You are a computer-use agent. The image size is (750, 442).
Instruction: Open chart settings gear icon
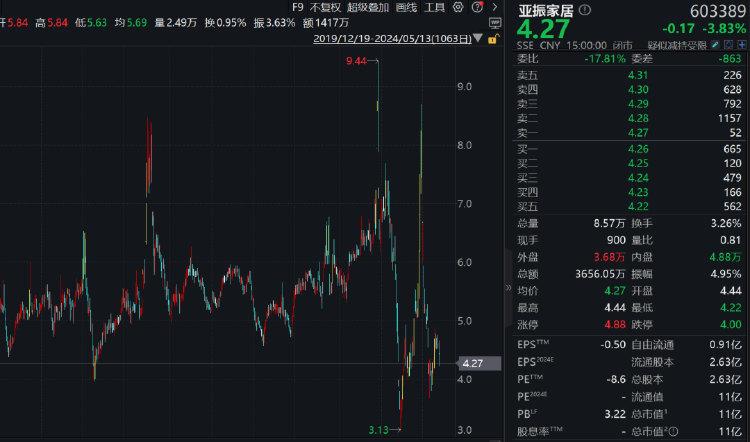(x=458, y=7)
